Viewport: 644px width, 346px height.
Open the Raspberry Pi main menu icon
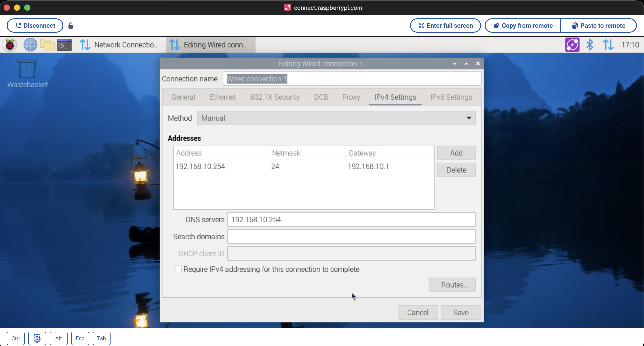[10, 45]
